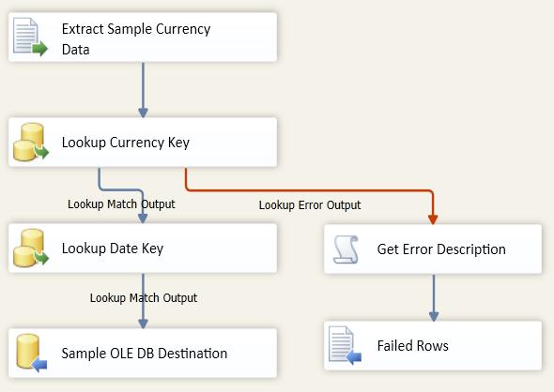
Task: Click the blue arrow from Extract Sample Currency Data
Action: coord(143,90)
